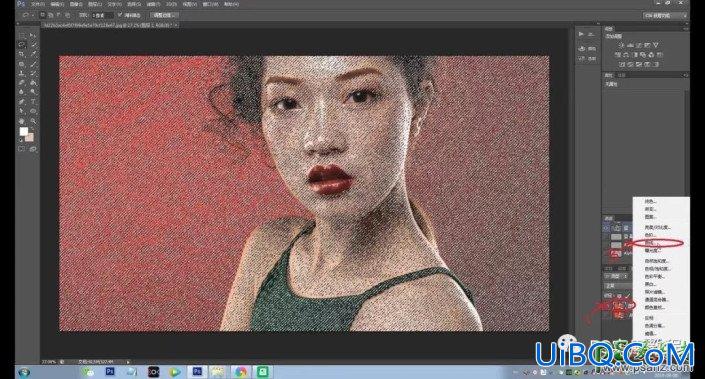Set the background color swatch
The image size is (705, 379).
29,137
